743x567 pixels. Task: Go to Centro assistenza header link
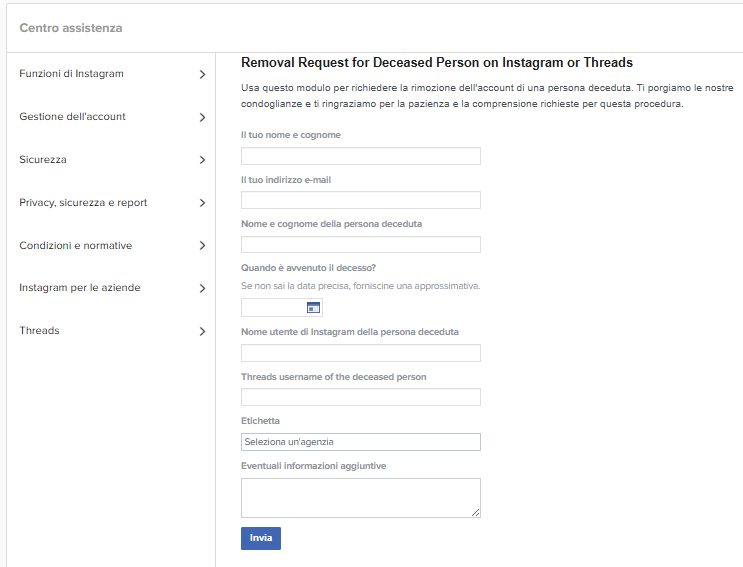pos(71,28)
